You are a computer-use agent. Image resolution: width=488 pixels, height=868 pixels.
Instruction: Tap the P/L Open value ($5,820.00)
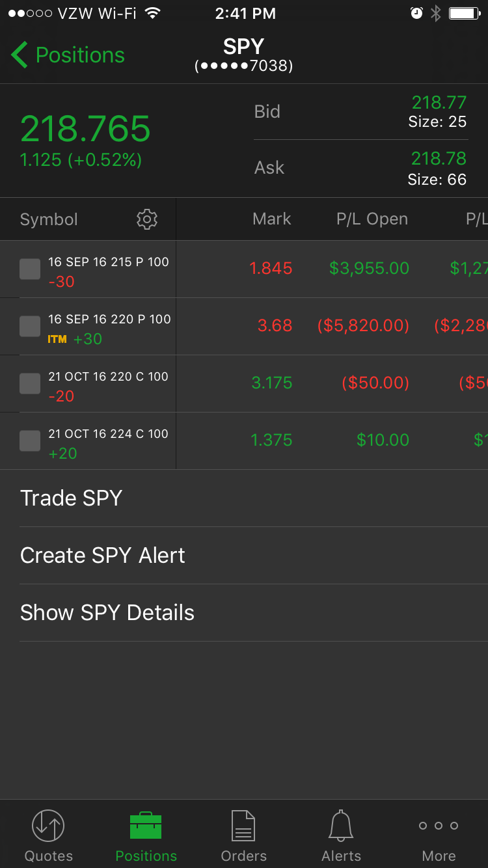(x=363, y=325)
